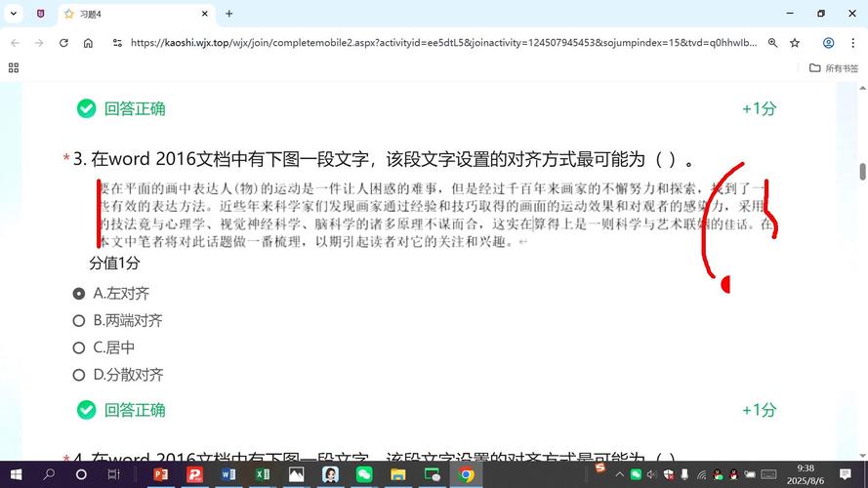Open the Photos app on taskbar
This screenshot has height=488, width=868.
[x=296, y=474]
